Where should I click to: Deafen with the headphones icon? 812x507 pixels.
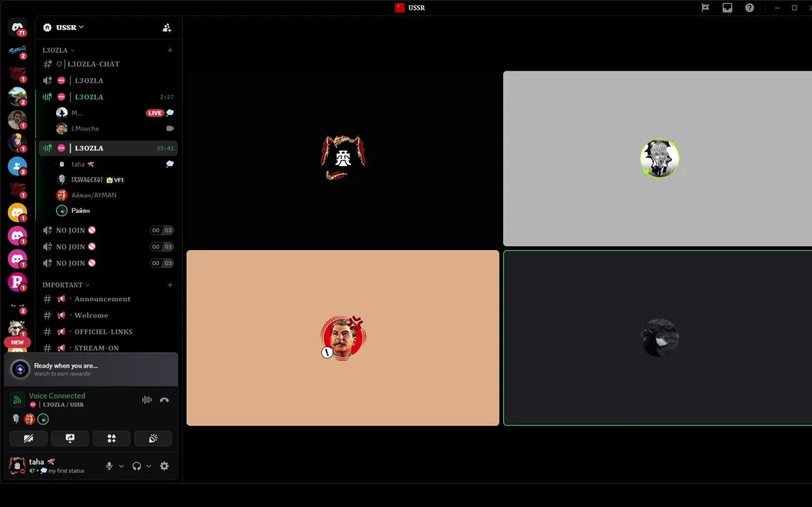pos(137,466)
